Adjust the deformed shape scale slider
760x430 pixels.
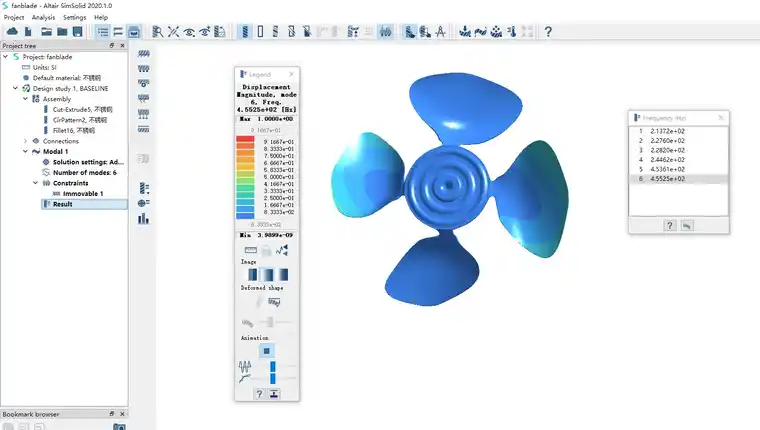[x=270, y=322]
